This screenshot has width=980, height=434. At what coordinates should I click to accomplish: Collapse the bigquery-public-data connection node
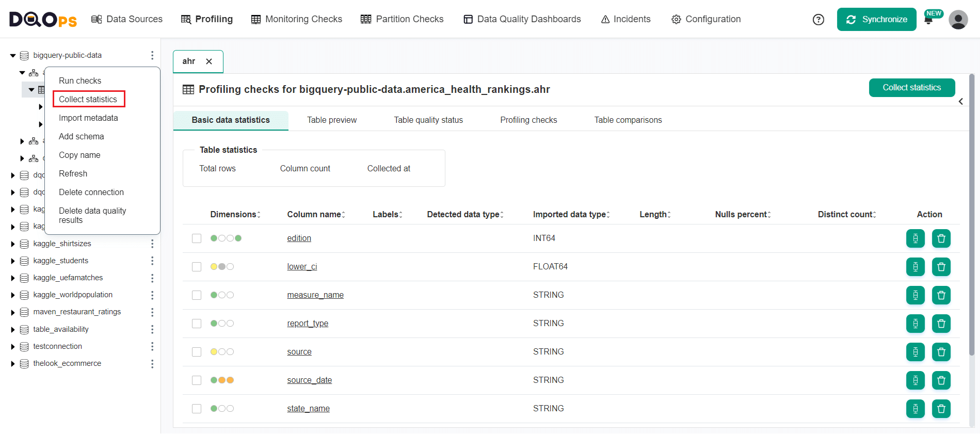[13, 56]
